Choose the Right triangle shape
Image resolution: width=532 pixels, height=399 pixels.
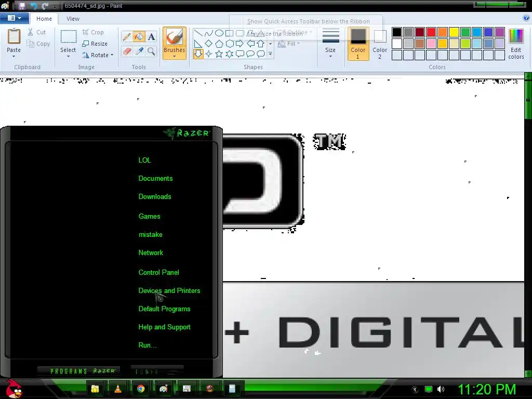198,44
